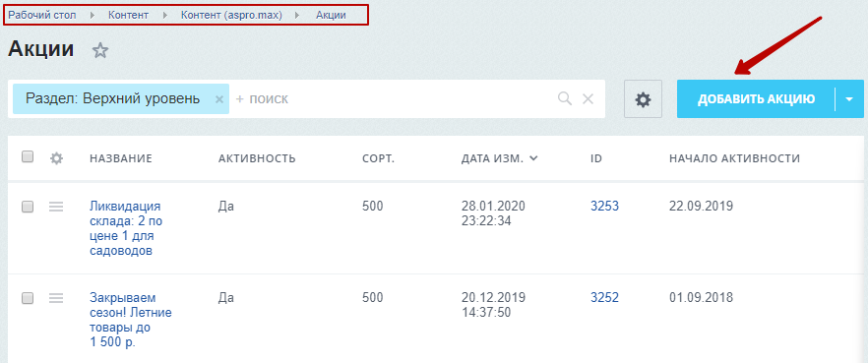
Task: Click date '20.12.2019 14:37:50' cell
Action: click(x=493, y=305)
